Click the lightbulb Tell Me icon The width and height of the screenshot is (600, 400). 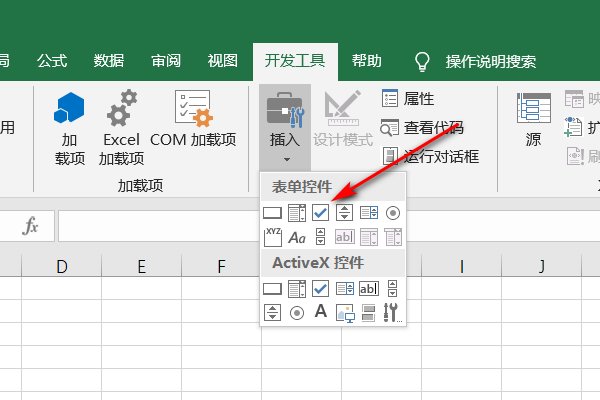click(x=422, y=62)
